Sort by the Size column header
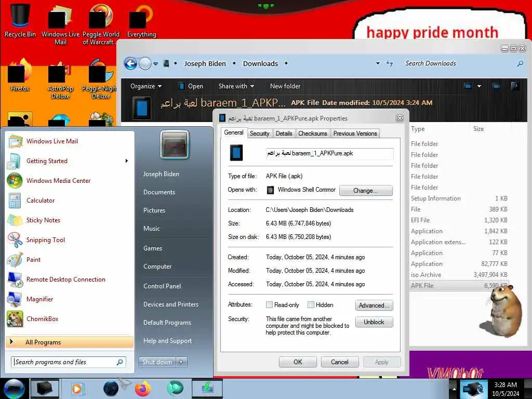This screenshot has height=399, width=532. (x=478, y=129)
